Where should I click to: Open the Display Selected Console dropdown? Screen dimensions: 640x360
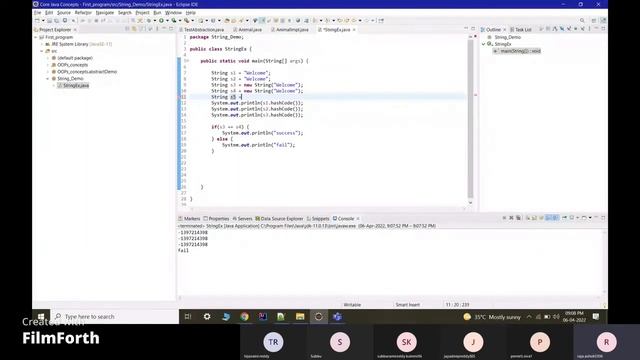[x=577, y=218]
